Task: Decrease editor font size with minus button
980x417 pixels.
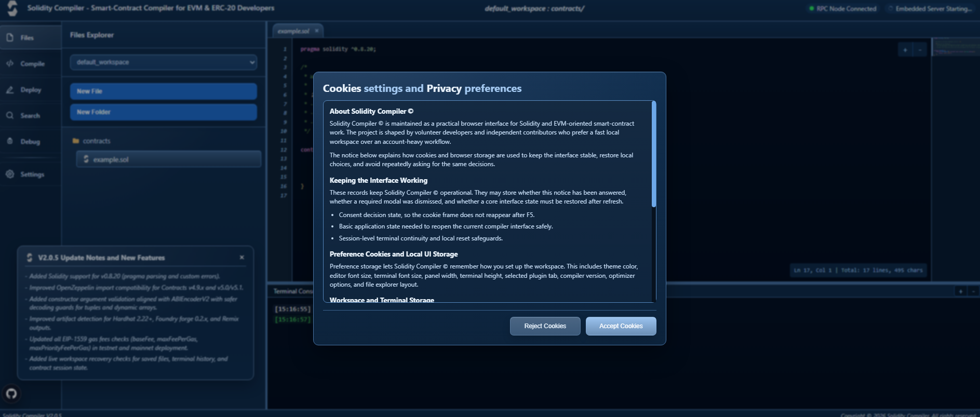Action: pos(920,50)
